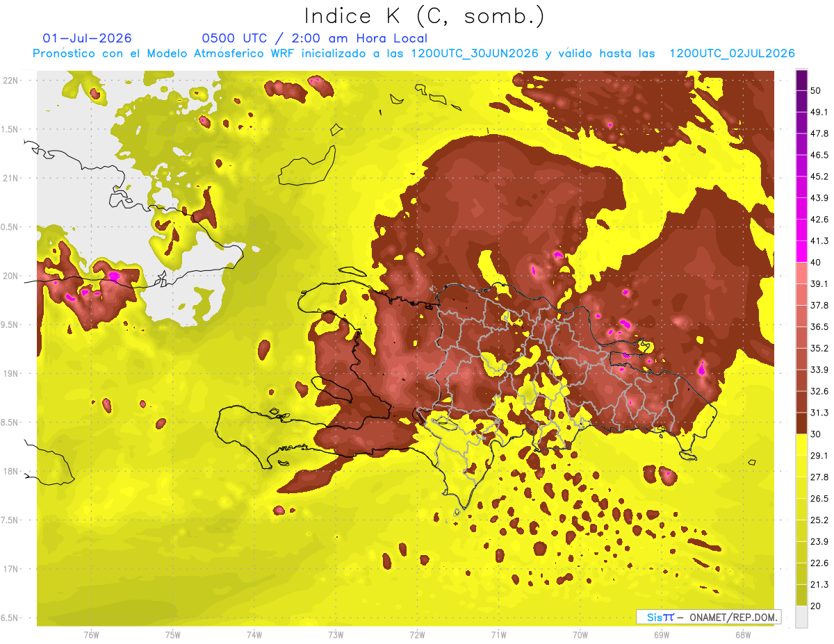The height and width of the screenshot is (644, 834).
Task: Click the '23.9' colorbar value
Action: point(819,541)
